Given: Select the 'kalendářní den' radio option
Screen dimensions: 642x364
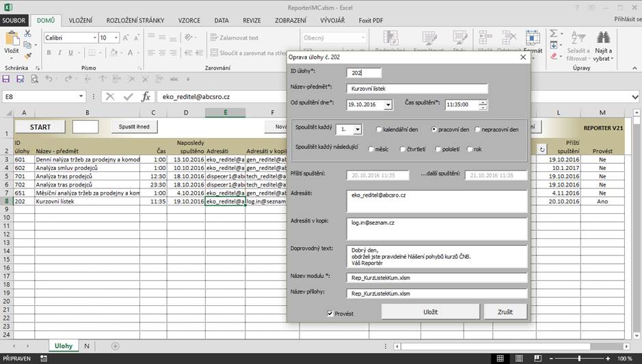Looking at the screenshot, I should [x=379, y=129].
